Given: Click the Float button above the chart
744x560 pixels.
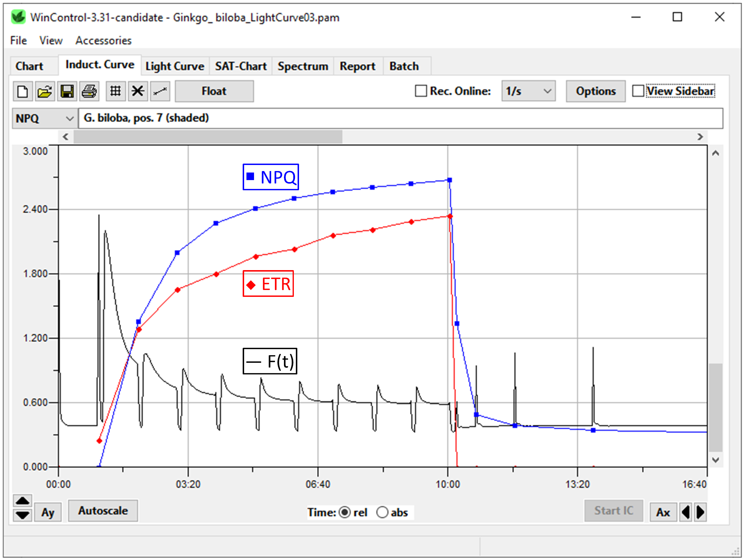Looking at the screenshot, I should 214,91.
